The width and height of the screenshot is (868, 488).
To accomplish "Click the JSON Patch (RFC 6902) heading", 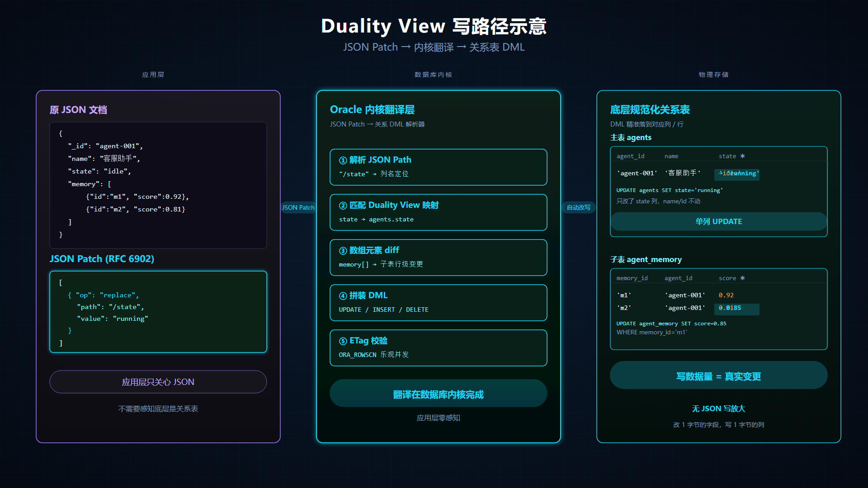I will pos(102,259).
